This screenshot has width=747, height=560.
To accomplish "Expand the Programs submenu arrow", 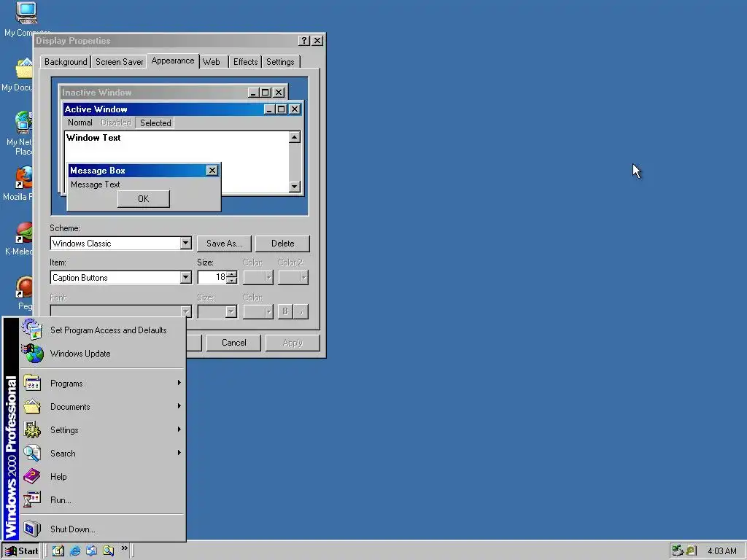I will coord(179,382).
